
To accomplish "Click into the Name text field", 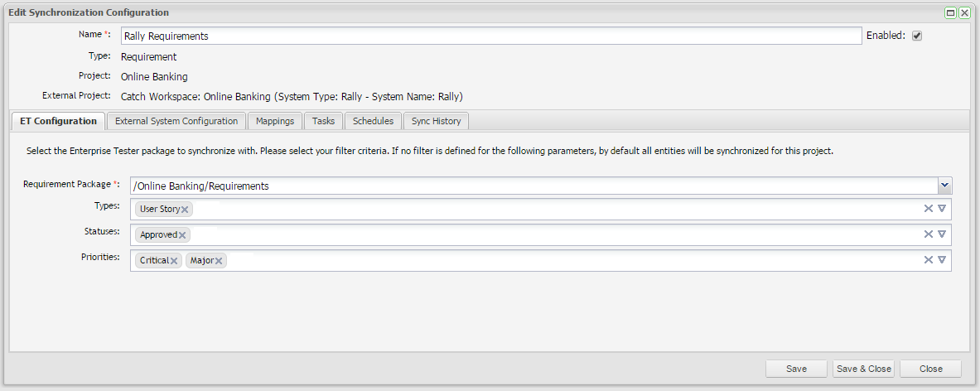I will (x=491, y=36).
